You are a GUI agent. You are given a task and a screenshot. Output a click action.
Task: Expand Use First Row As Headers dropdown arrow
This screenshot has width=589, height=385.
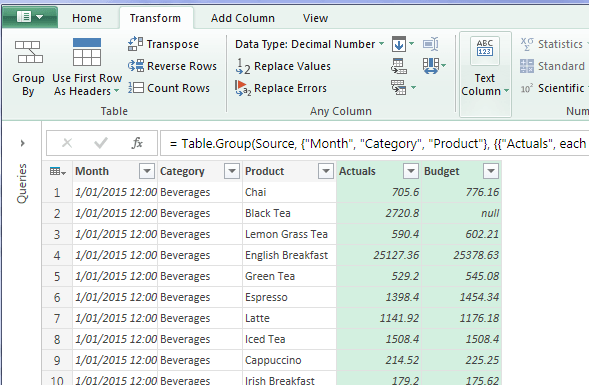tap(116, 91)
